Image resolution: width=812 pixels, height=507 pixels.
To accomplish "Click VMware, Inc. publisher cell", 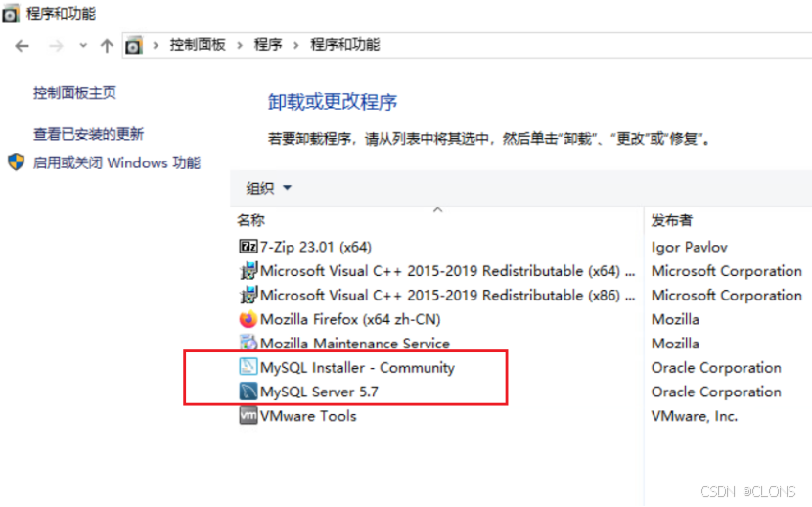I will [695, 416].
